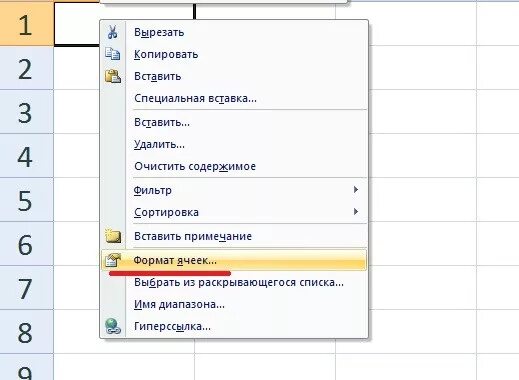Viewport: 519px width, 380px height.
Task: Choose Вставить примечание
Action: coord(234,236)
